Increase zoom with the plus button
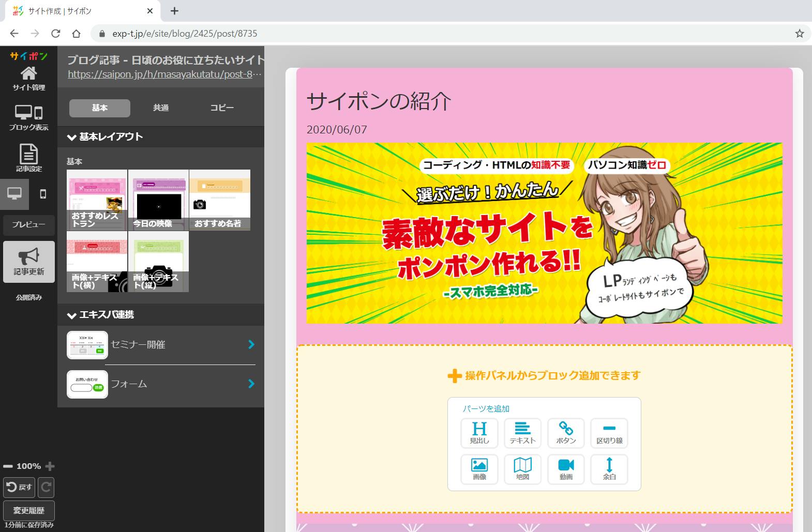 (x=50, y=466)
